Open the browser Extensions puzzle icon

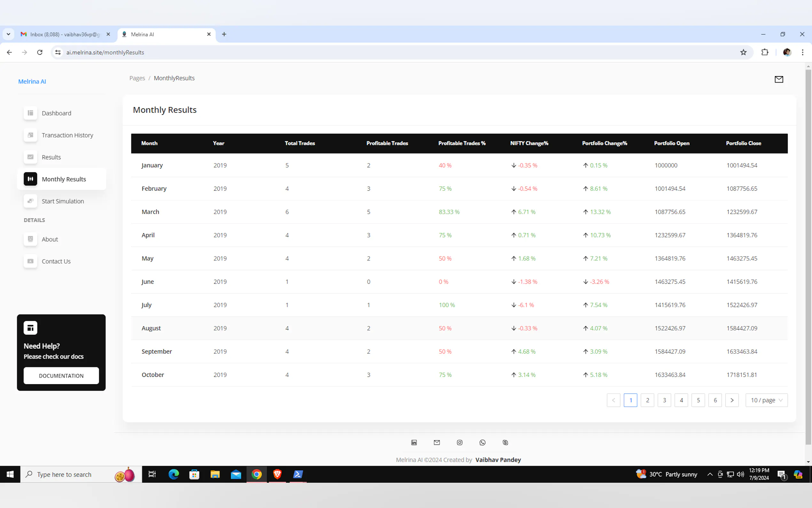click(765, 52)
